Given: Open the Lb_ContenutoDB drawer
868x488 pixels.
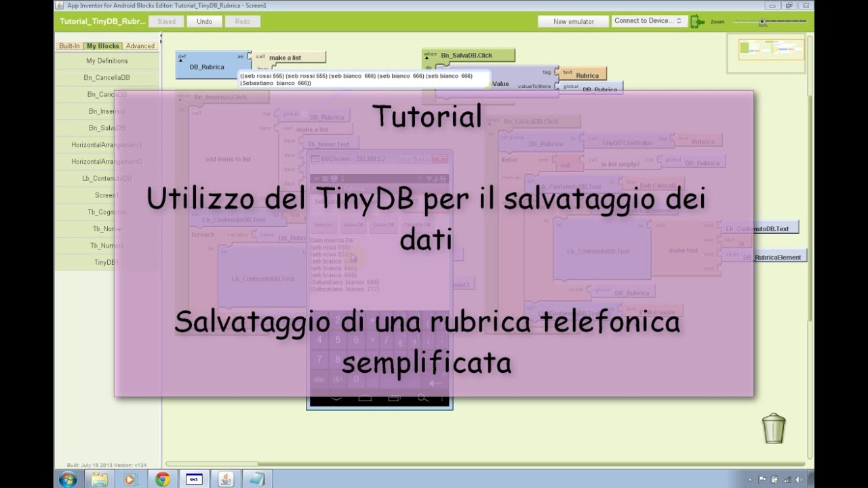Looking at the screenshot, I should pyautogui.click(x=106, y=178).
